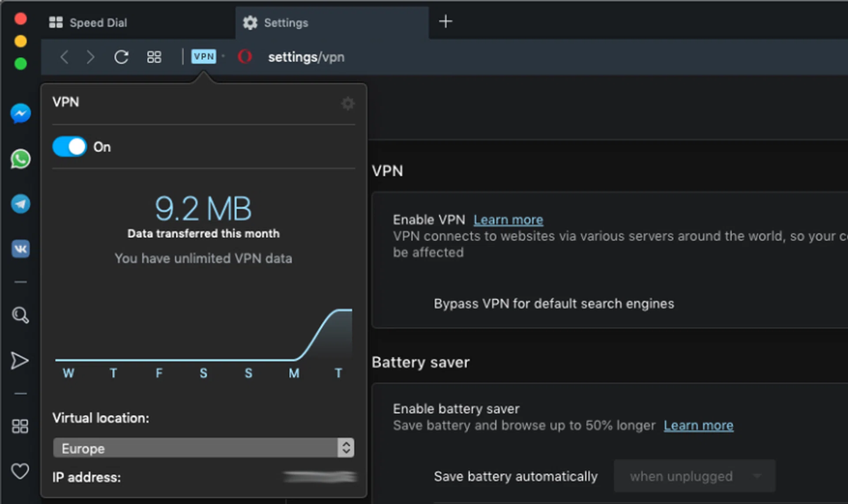848x504 pixels.
Task: Turn off the VPN toggle switch
Action: [x=69, y=147]
